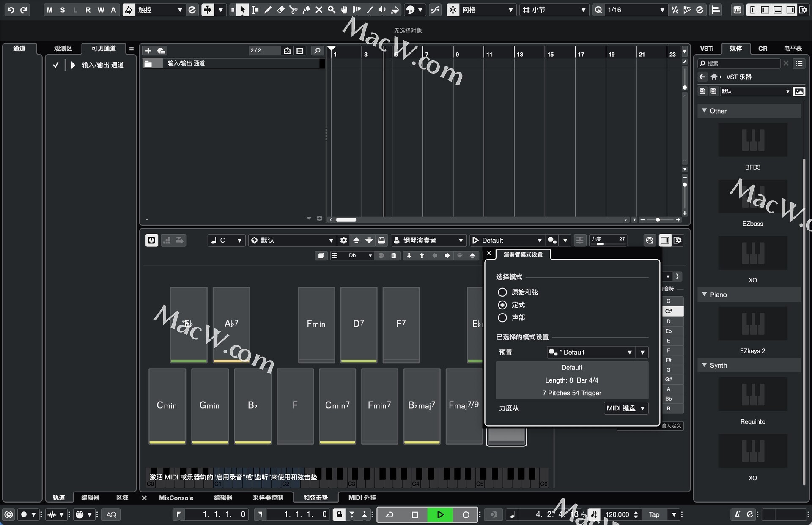Click the media rack back arrow
Image resolution: width=812 pixels, height=525 pixels.
[x=702, y=77]
